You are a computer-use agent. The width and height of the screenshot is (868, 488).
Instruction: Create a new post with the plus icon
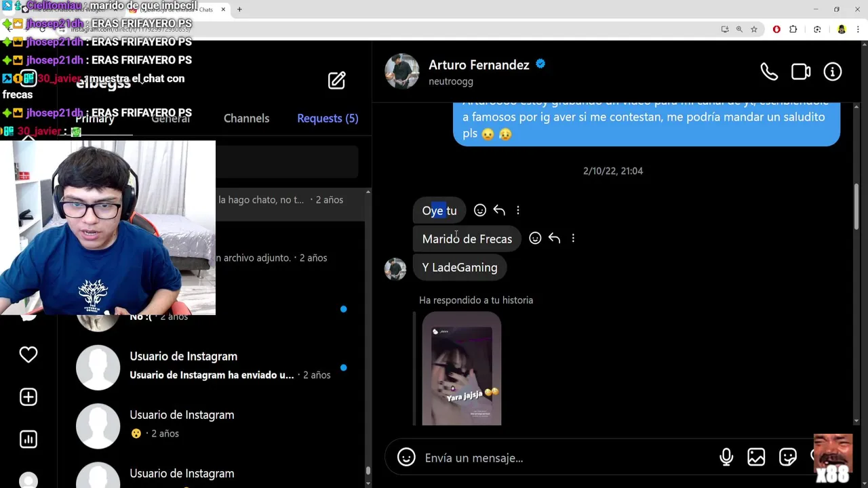(x=28, y=397)
